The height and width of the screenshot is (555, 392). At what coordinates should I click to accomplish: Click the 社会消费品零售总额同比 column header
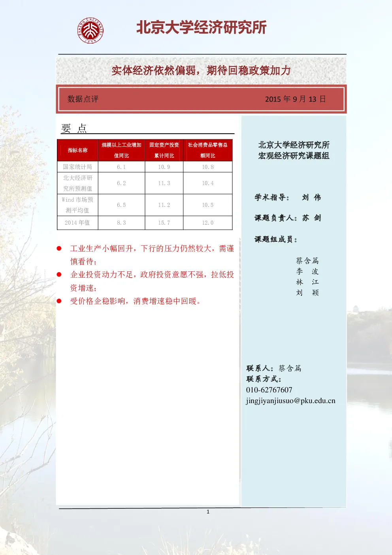point(207,150)
